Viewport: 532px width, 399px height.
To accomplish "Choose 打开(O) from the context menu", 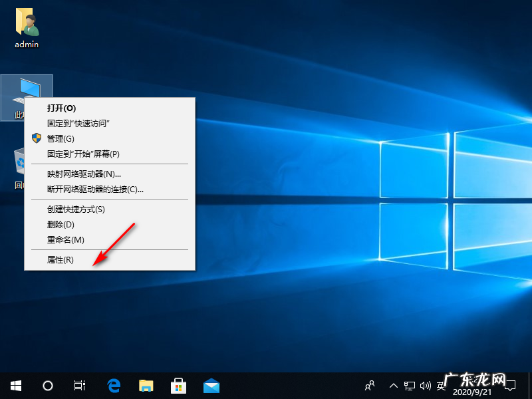I will (x=61, y=108).
